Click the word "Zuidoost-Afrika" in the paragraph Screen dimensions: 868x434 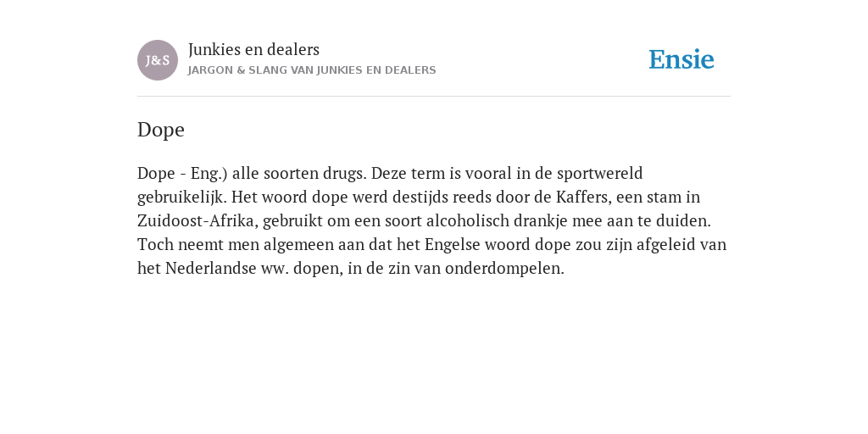198,221
